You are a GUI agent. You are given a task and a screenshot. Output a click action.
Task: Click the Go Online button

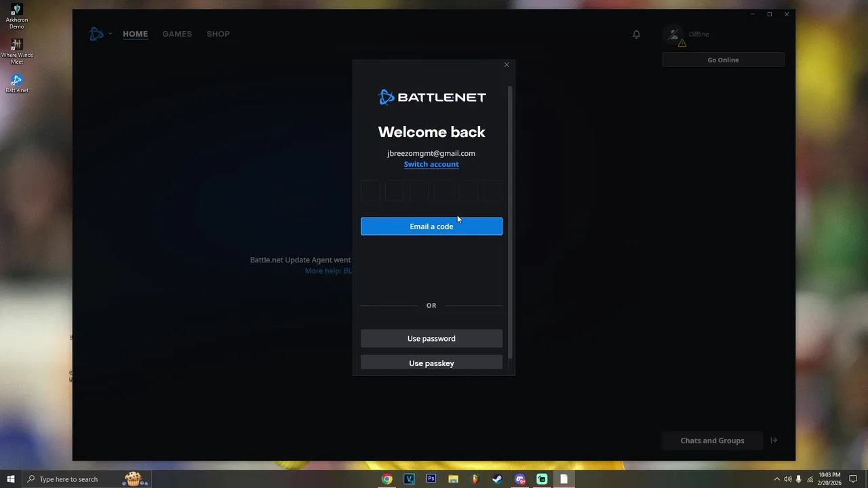[x=723, y=60]
